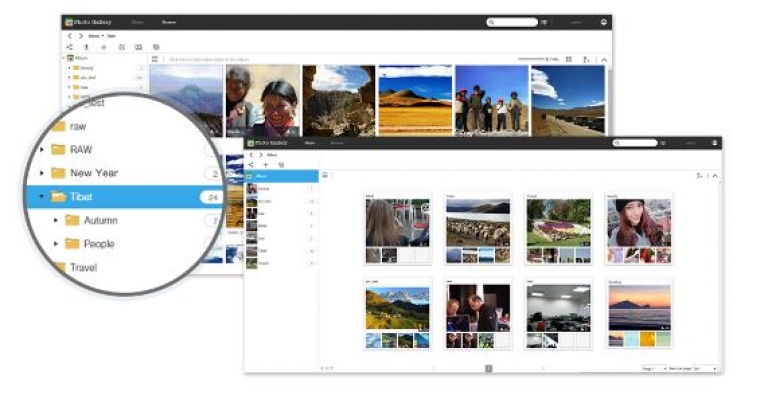Switch to the Album tab in front window
This screenshot has width=768, height=399.
(310, 143)
